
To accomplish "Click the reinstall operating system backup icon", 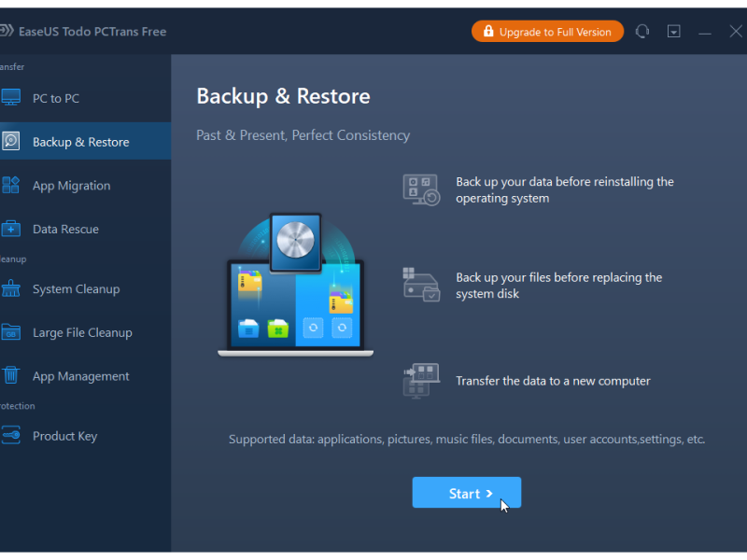I will [421, 189].
